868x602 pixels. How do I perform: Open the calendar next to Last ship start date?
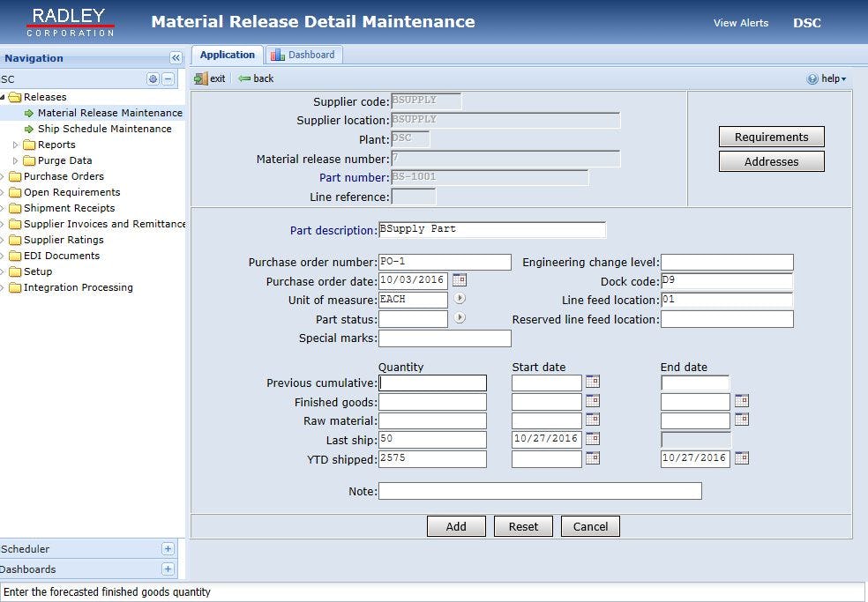coord(594,438)
